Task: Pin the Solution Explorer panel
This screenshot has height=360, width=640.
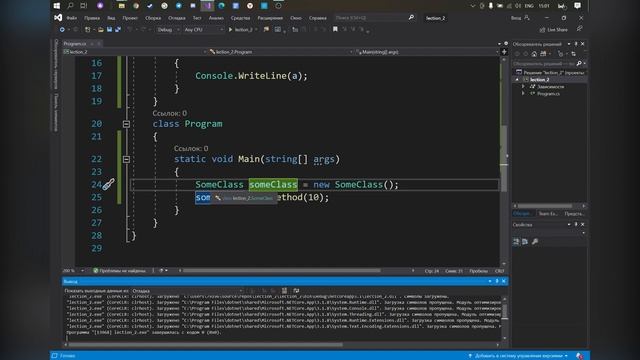Action: (576, 44)
